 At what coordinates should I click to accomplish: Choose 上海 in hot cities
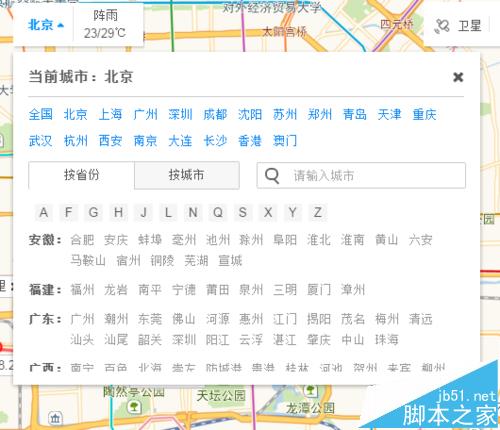(x=110, y=114)
